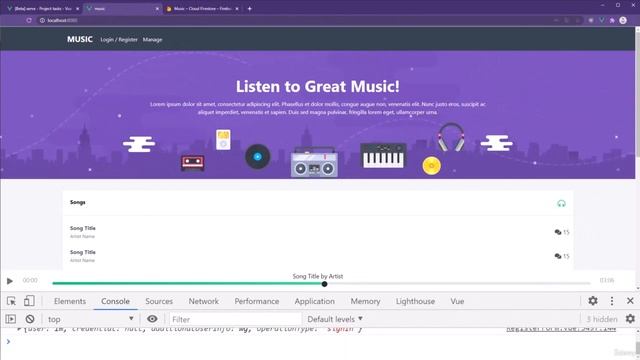The height and width of the screenshot is (360, 640).
Task: Click the Vue extension icon in the browser toolbar
Action: (601, 20)
